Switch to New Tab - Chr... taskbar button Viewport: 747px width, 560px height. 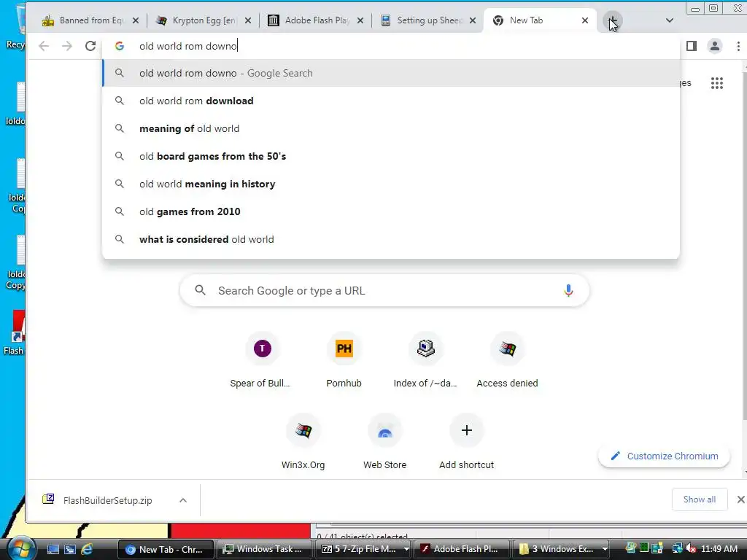(166, 550)
